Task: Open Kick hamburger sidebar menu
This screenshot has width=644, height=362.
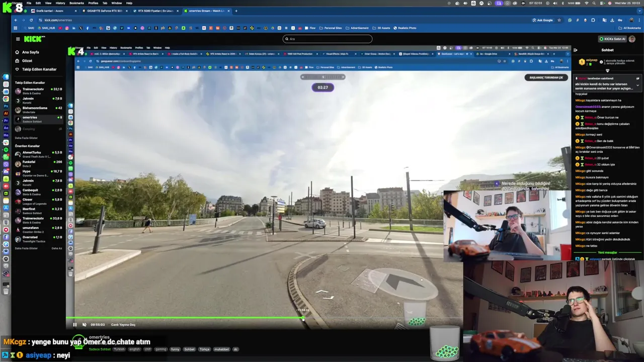Action: (18, 39)
